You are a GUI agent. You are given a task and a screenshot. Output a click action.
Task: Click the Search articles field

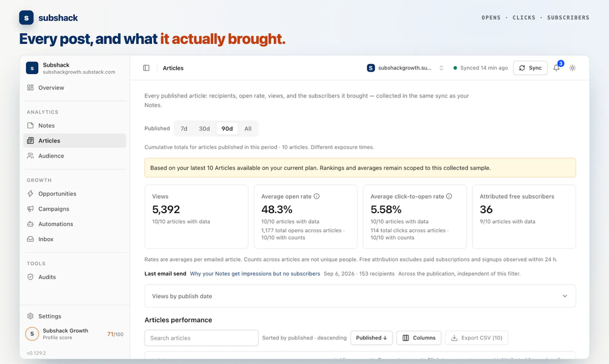(x=201, y=338)
